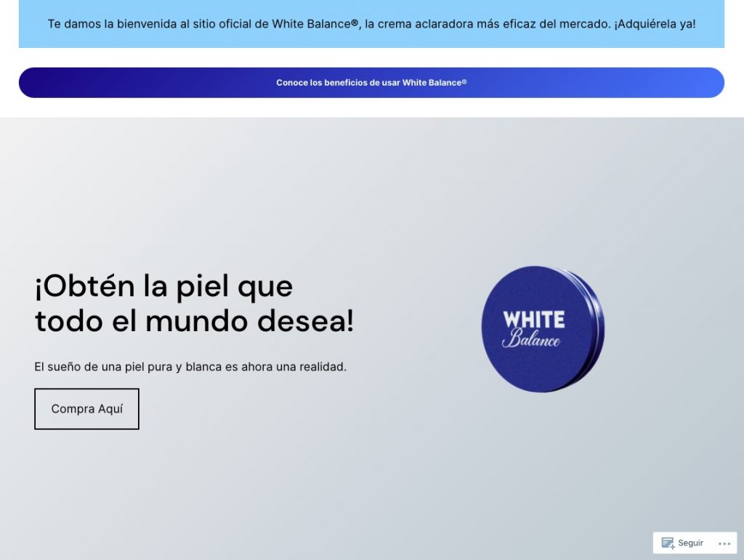Viewport: 744px width, 560px height.
Task: Click the White Balance cream tin image
Action: [543, 329]
